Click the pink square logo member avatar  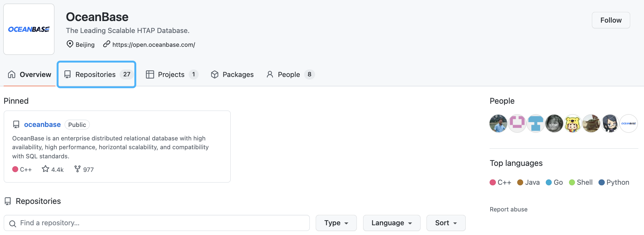point(517,123)
